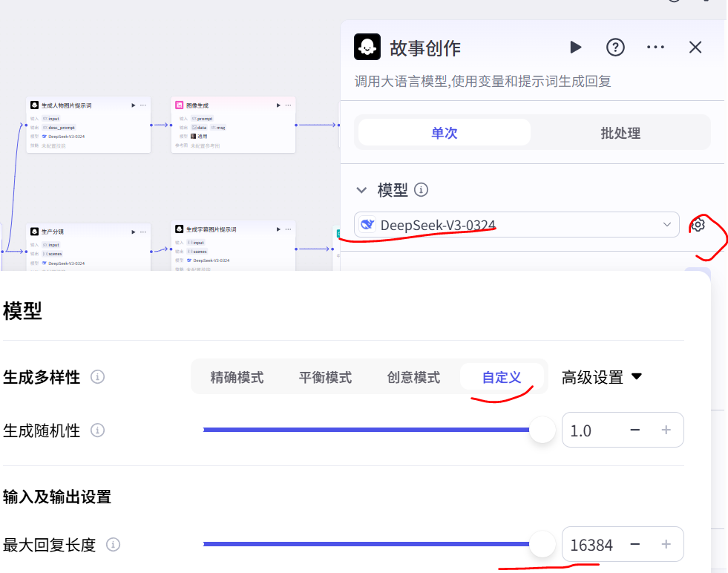Open help via question mark icon

[x=615, y=47]
